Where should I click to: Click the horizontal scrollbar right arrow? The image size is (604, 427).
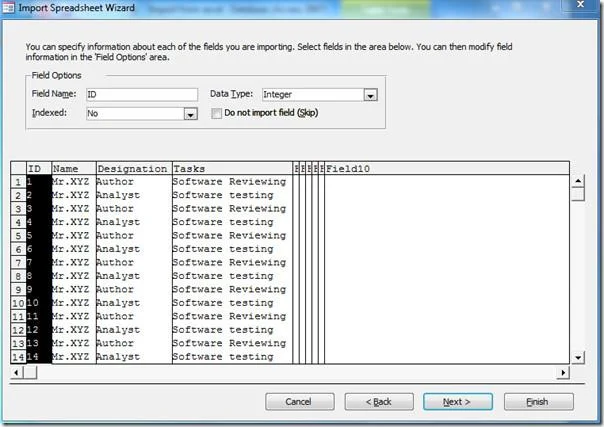(x=563, y=372)
